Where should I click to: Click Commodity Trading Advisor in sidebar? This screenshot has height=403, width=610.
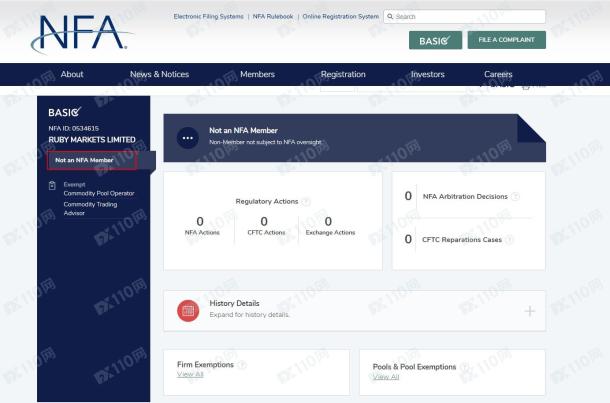(90, 209)
